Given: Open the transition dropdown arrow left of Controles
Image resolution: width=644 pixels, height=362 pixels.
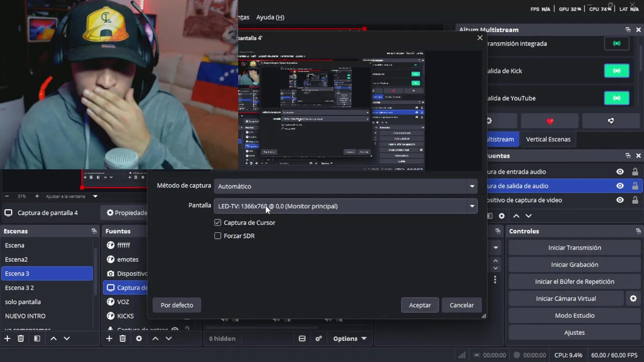Looking at the screenshot, I should (x=496, y=247).
